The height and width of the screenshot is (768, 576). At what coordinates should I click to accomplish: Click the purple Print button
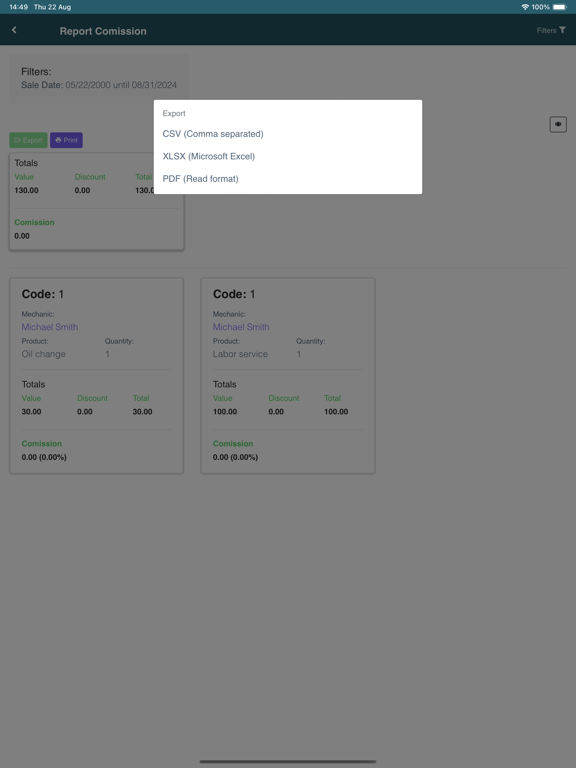coord(66,140)
